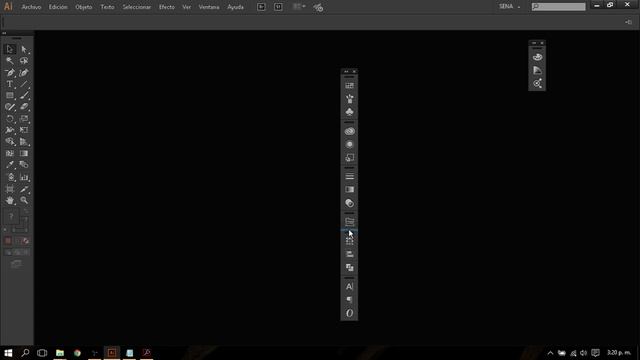
Task: Open the Swatches panel icon
Action: (349, 86)
